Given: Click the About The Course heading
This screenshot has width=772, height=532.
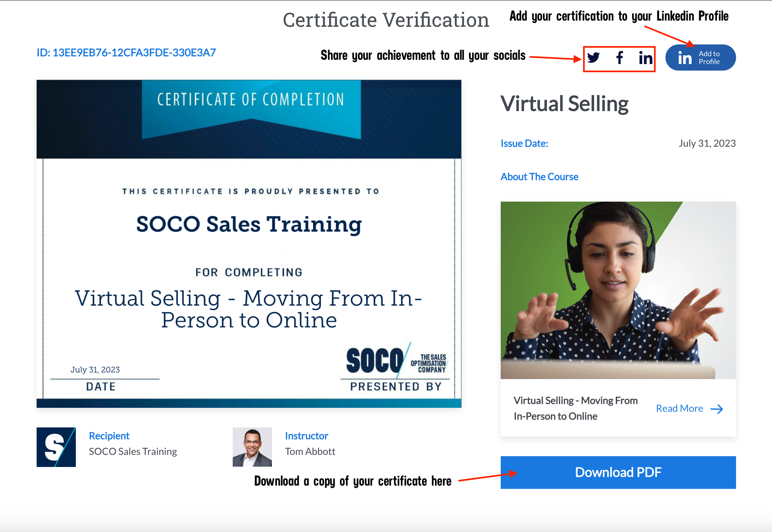Looking at the screenshot, I should coord(539,177).
